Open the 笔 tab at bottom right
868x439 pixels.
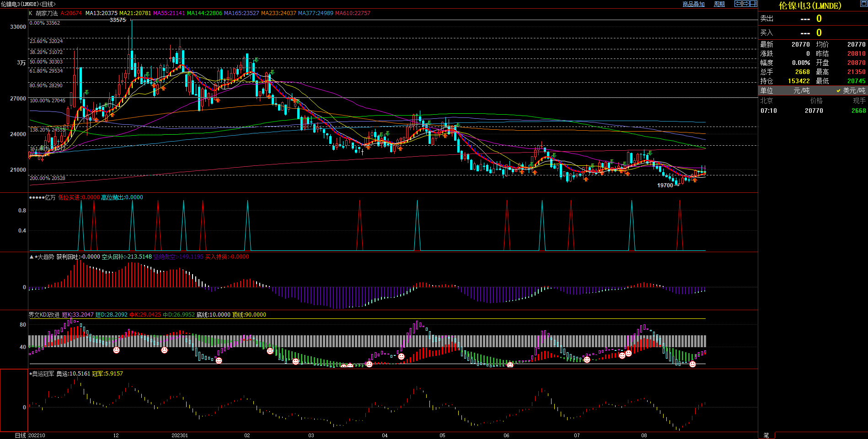766,435
